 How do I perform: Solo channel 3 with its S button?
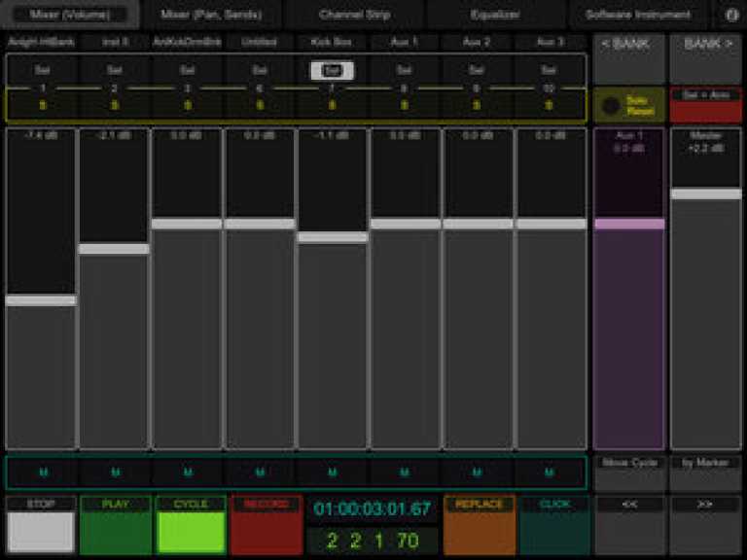pyautogui.click(x=187, y=105)
